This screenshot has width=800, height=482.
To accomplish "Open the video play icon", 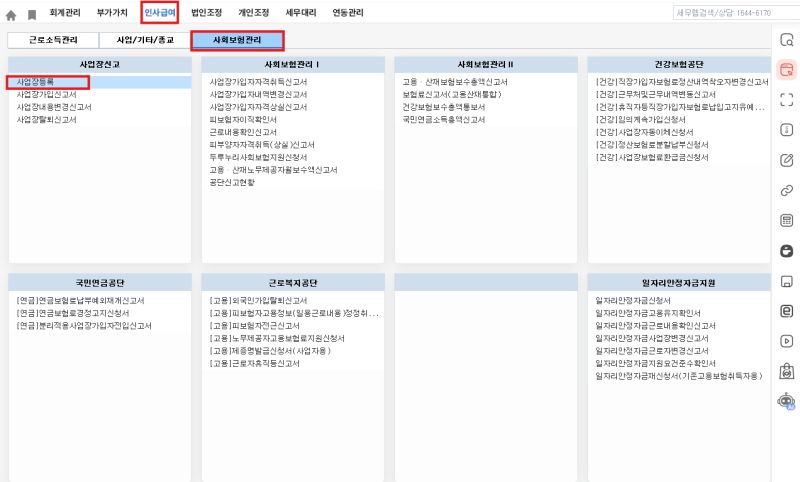I will [x=787, y=341].
